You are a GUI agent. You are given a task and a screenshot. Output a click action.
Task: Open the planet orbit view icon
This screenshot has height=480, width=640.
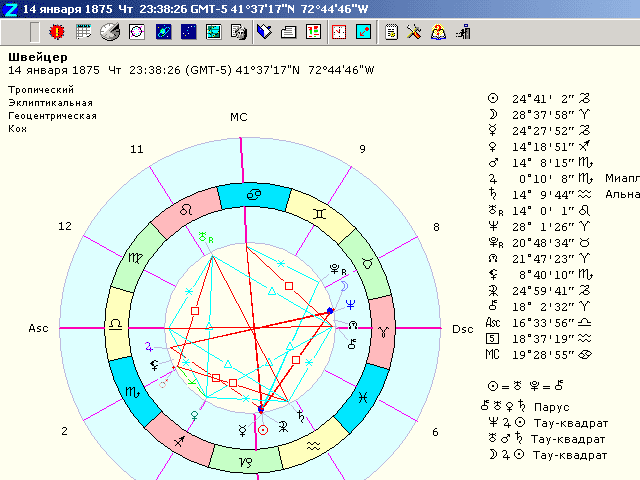(163, 32)
